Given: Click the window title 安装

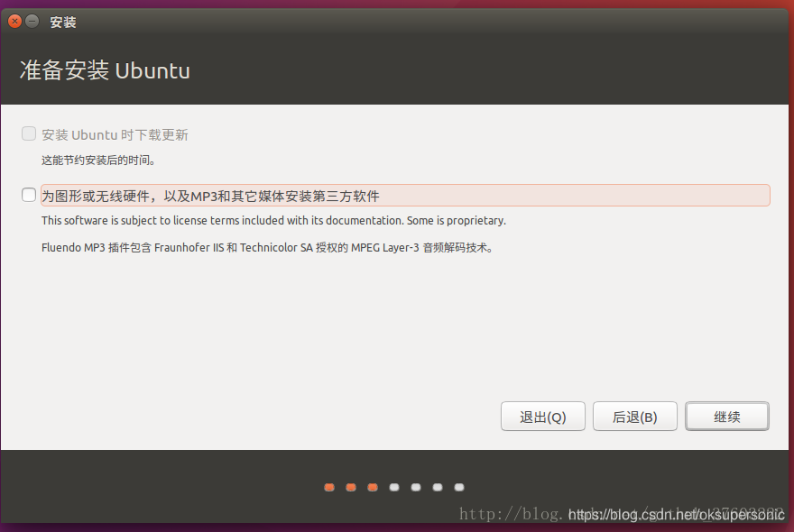Looking at the screenshot, I should pos(63,23).
